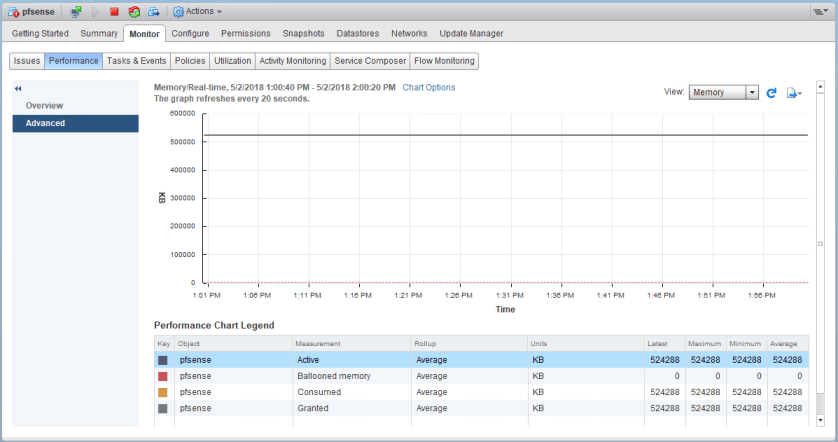Screen dimensions: 838x442
Task: Open the Tasks & Events sub-tab
Action: tap(136, 61)
